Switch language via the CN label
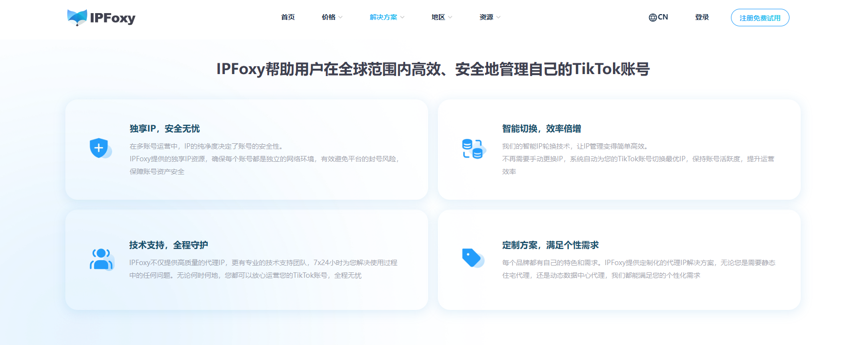This screenshot has width=868, height=345. (x=663, y=17)
